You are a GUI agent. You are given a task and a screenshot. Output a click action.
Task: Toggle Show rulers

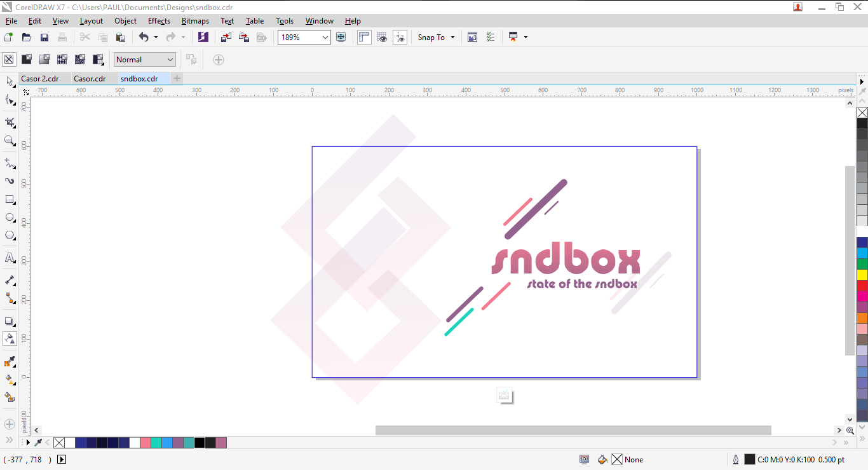coord(364,38)
